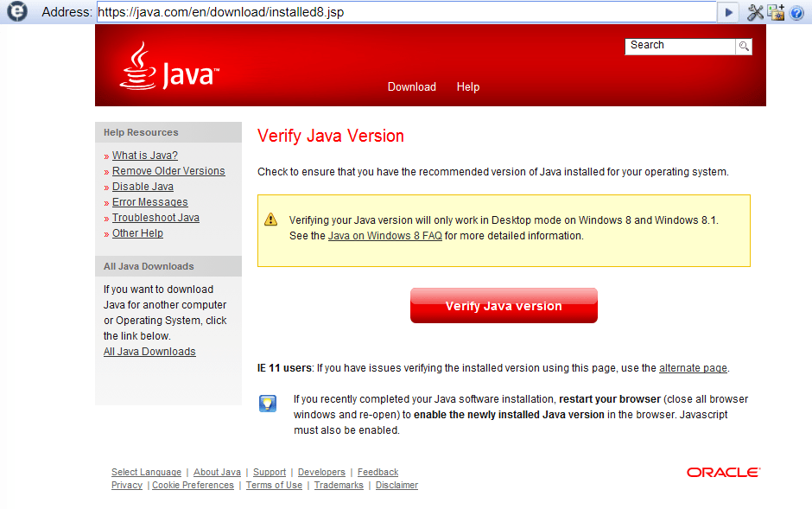Click the yellow warning triangle icon

[x=270, y=220]
